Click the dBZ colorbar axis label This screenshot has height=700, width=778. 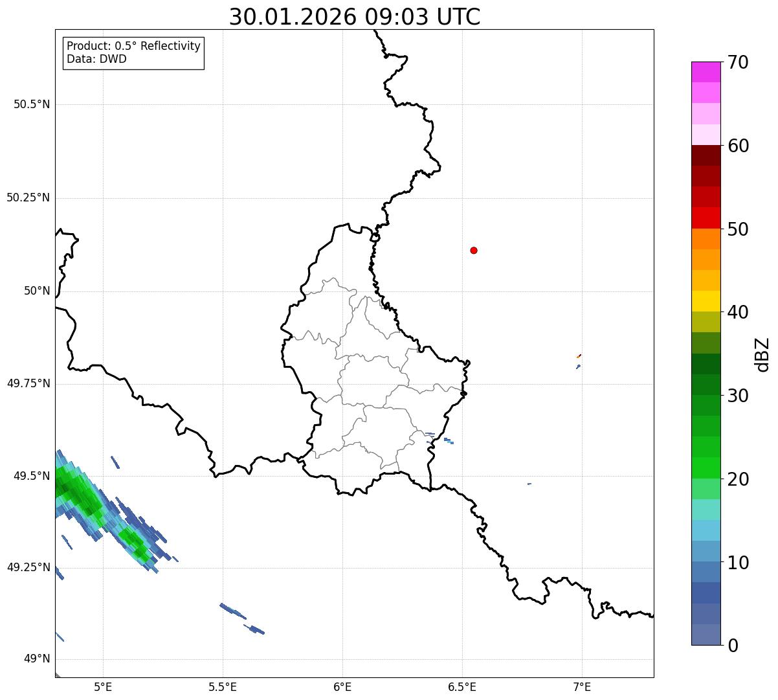pos(762,354)
